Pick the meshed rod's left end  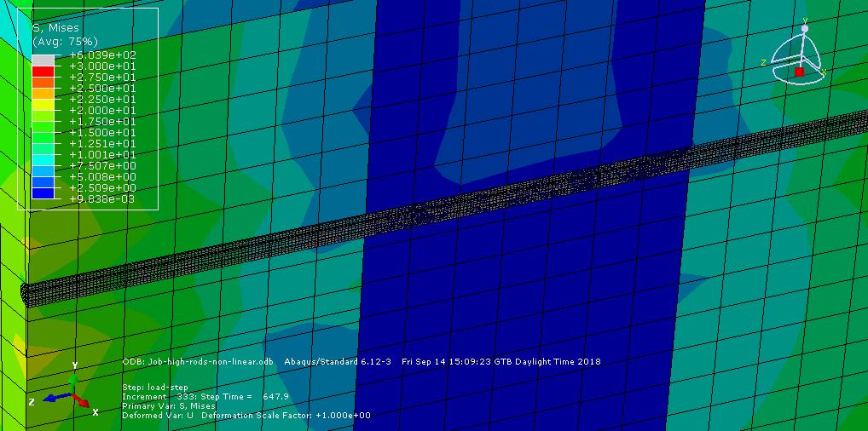(x=26, y=295)
